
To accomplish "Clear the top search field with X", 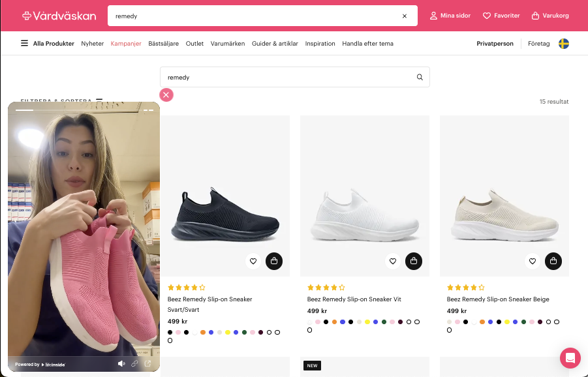I will pos(404,16).
